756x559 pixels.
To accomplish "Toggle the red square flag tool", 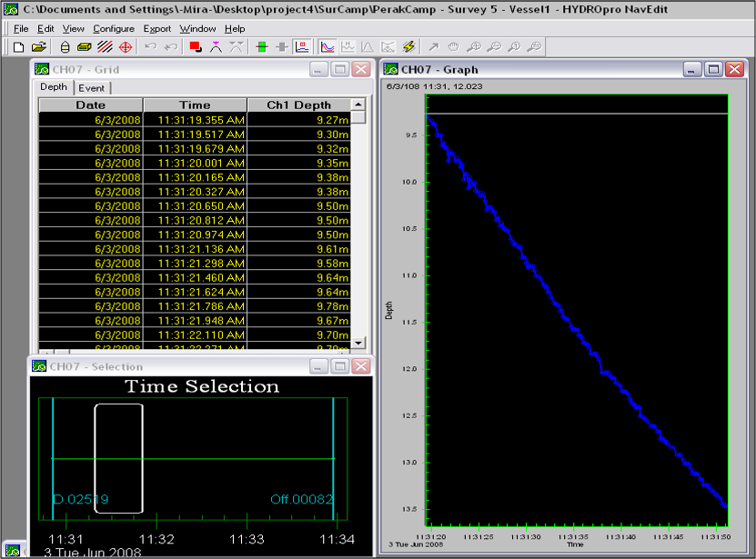I will click(193, 46).
